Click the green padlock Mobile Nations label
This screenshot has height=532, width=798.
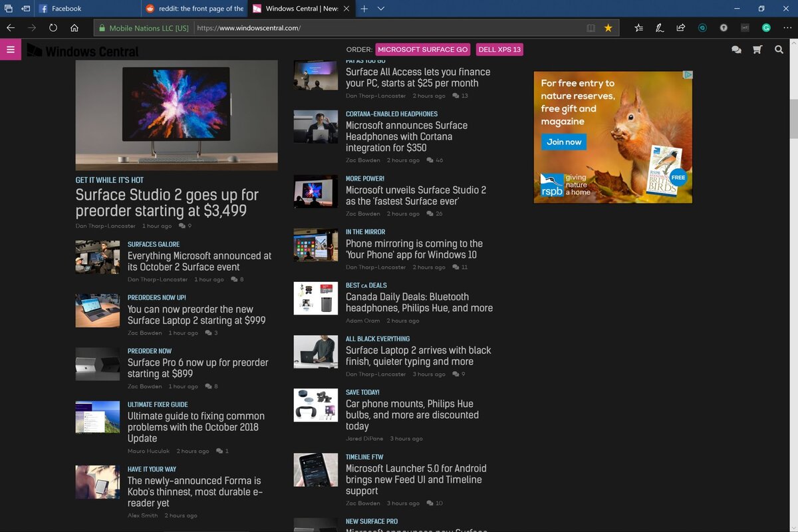144,28
